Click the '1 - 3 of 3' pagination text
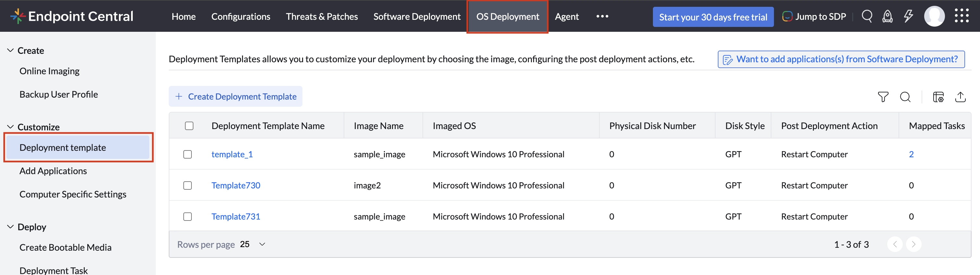Viewport: 980px width, 275px height. pos(851,245)
